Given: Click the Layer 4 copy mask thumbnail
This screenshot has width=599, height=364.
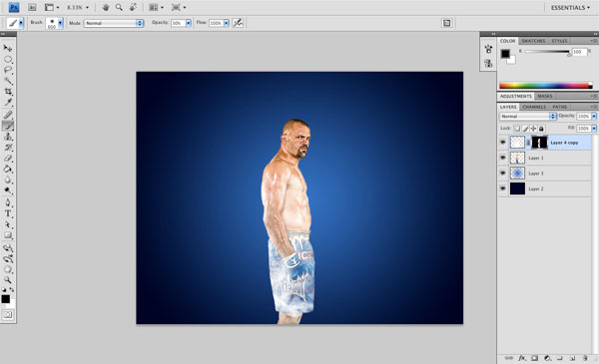Looking at the screenshot, I should (539, 143).
